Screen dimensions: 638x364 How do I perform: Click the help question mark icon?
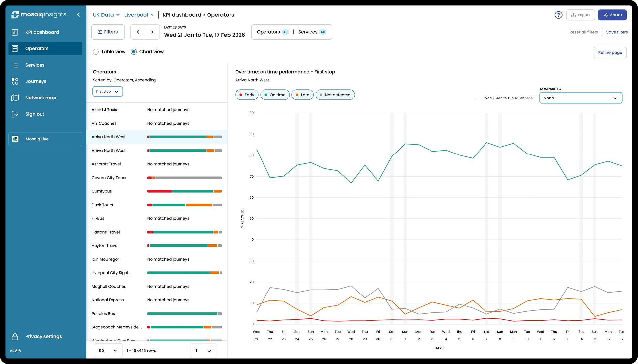[x=558, y=15]
